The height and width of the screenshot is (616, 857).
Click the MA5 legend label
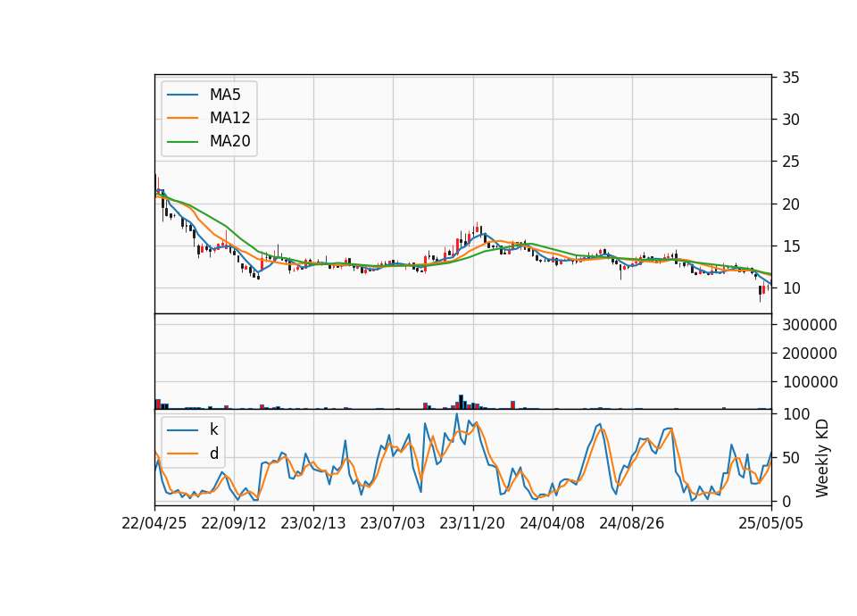(x=225, y=95)
